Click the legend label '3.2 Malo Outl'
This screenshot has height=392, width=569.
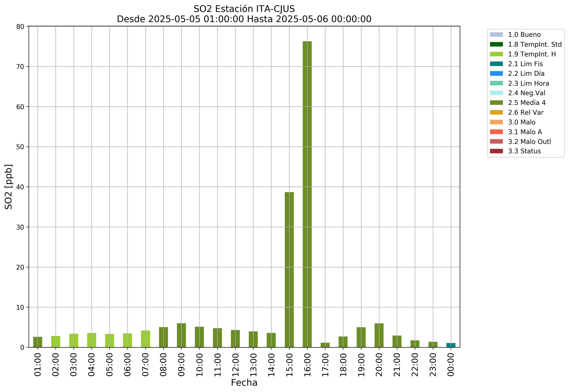pos(529,141)
